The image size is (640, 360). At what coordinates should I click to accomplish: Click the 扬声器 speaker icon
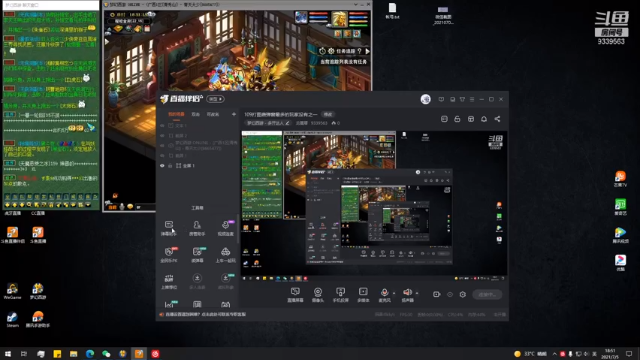[407, 292]
